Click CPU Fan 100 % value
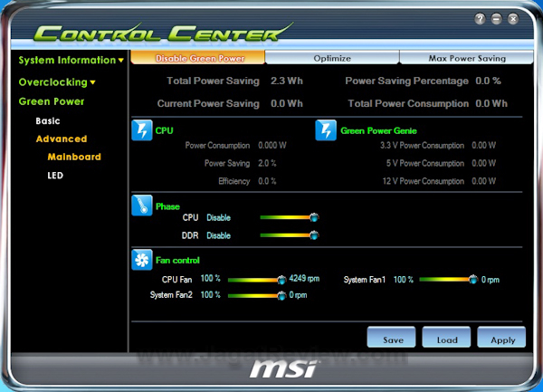The image size is (543, 392). pos(211,279)
